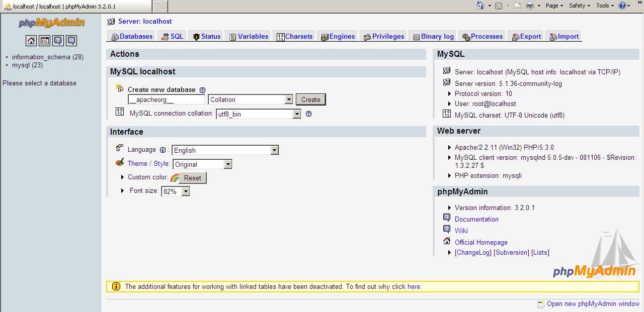
Task: Switch to the Variables tab
Action: pos(249,36)
